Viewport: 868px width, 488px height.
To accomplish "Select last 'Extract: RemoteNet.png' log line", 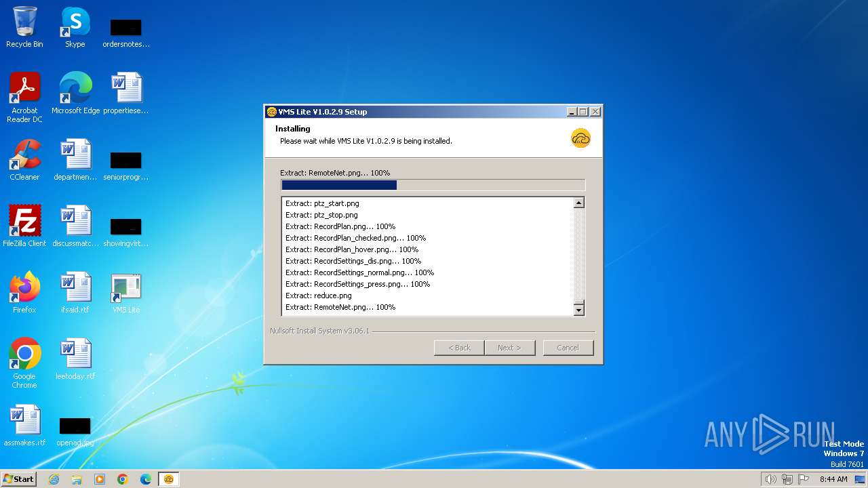I will point(340,307).
